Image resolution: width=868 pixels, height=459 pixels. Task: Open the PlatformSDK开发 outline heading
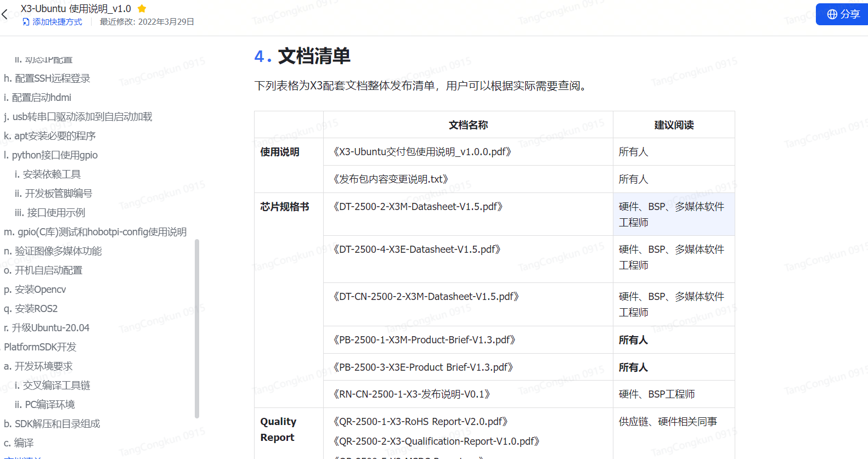click(x=40, y=347)
